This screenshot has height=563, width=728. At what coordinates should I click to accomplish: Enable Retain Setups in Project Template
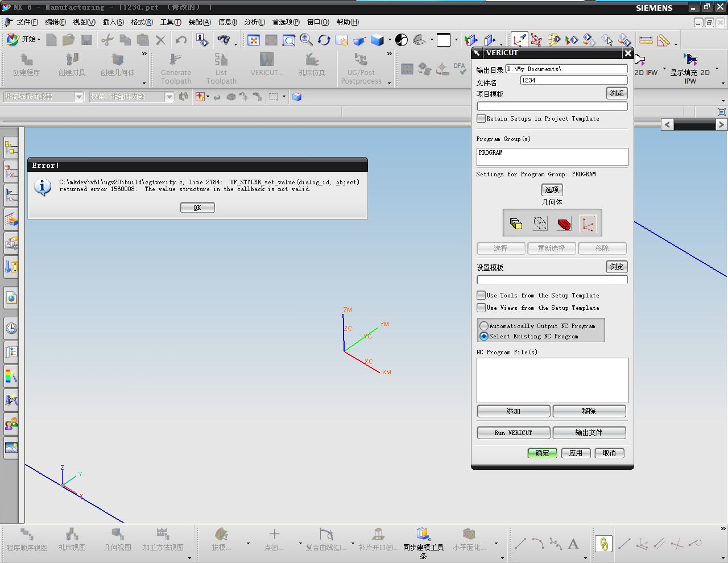pos(481,118)
